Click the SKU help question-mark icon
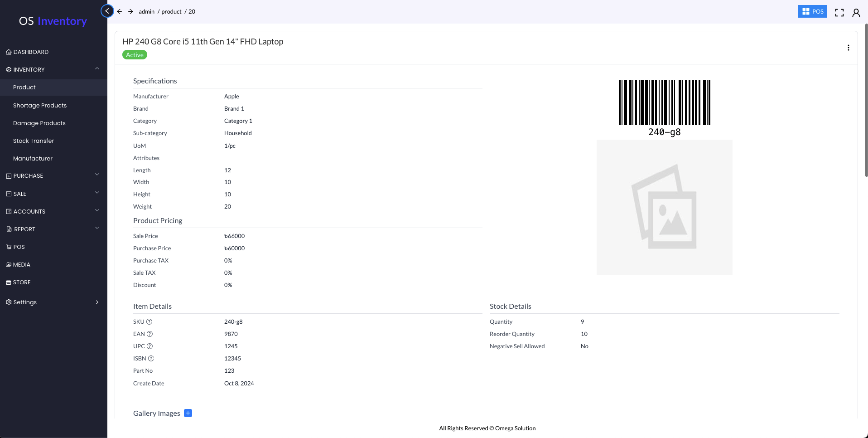This screenshot has width=868, height=438. click(x=149, y=322)
